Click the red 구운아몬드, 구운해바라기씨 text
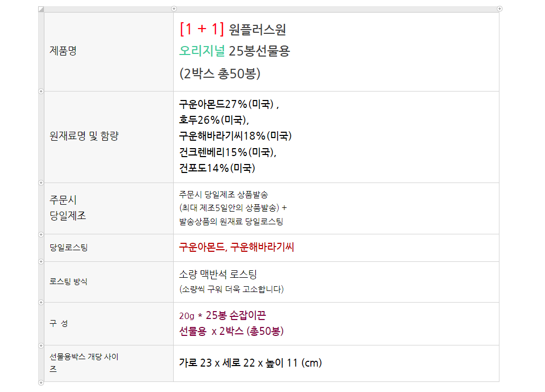This screenshot has width=545, height=392. tap(236, 247)
